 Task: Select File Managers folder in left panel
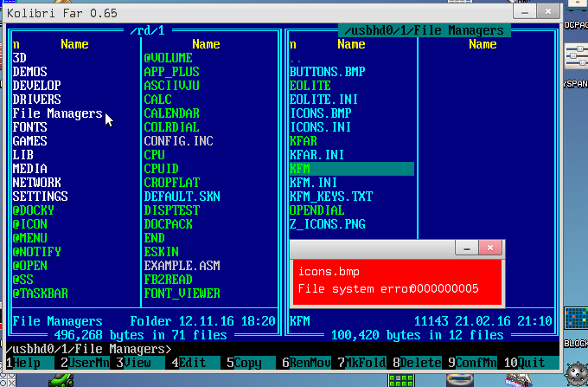click(57, 113)
